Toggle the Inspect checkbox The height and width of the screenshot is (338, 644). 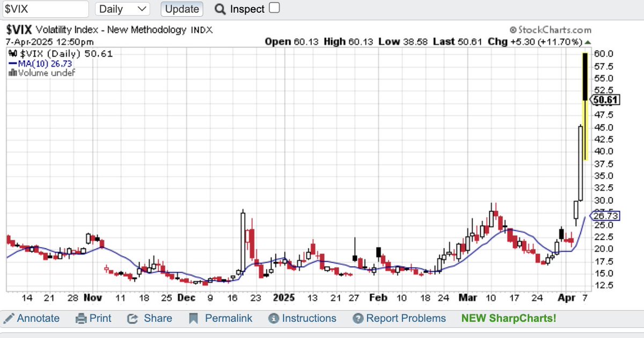pos(274,8)
